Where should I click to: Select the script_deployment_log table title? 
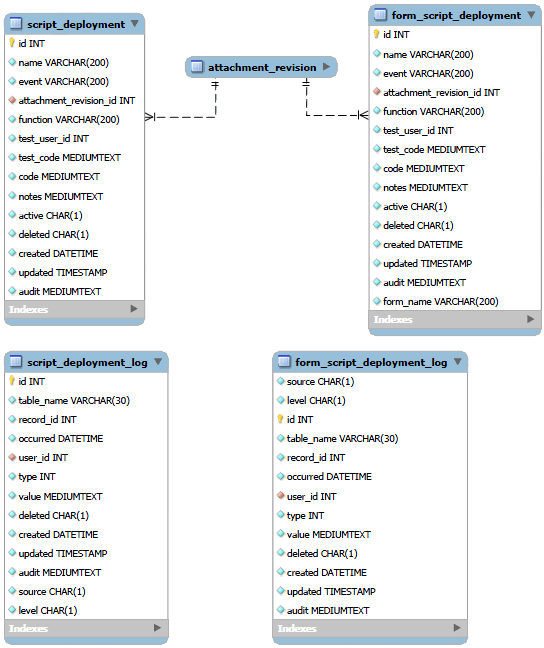click(87, 362)
